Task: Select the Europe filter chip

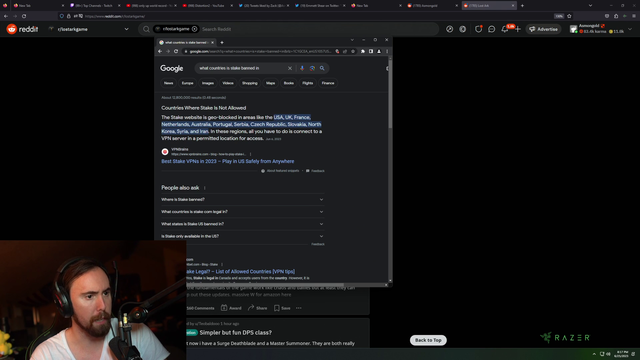Action: tap(187, 83)
